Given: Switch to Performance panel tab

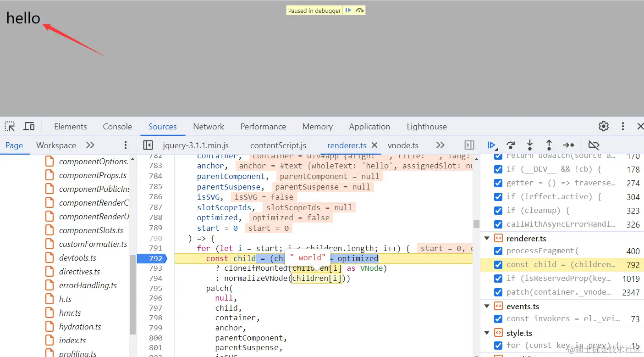Looking at the screenshot, I should pyautogui.click(x=263, y=126).
